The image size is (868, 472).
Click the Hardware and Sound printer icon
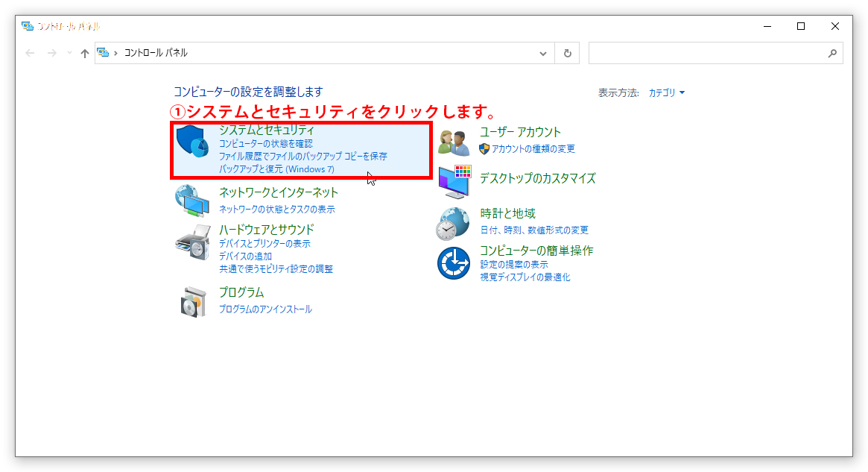(193, 242)
